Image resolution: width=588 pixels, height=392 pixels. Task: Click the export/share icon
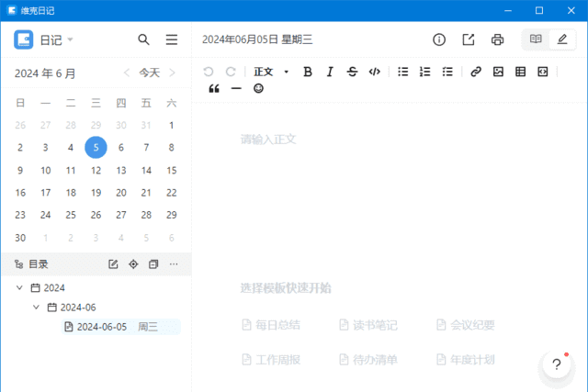[x=469, y=39]
